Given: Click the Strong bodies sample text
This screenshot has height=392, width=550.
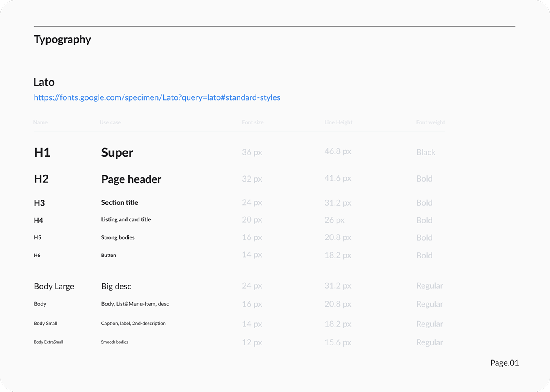Looking at the screenshot, I should (118, 237).
